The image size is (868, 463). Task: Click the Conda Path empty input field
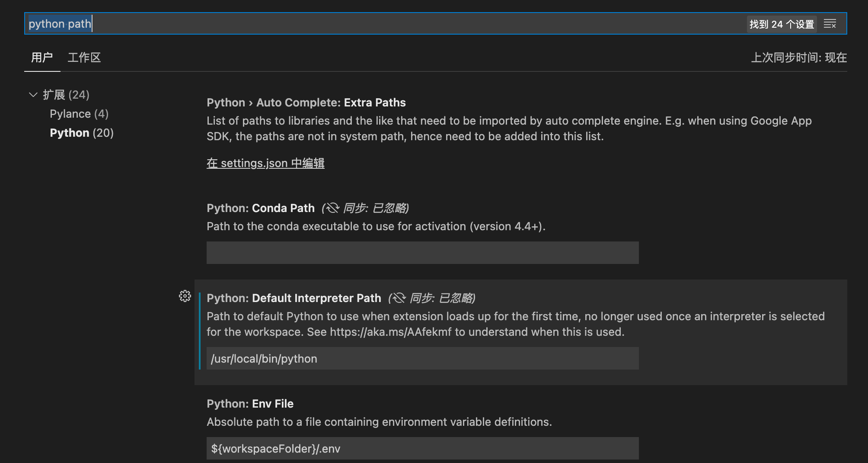click(422, 253)
